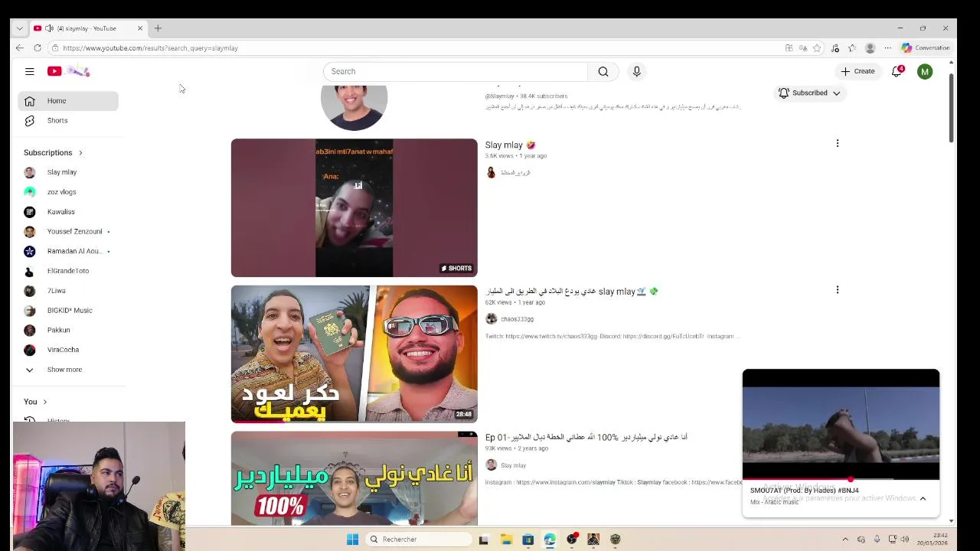Run the search with the magnifier button

pos(603,71)
